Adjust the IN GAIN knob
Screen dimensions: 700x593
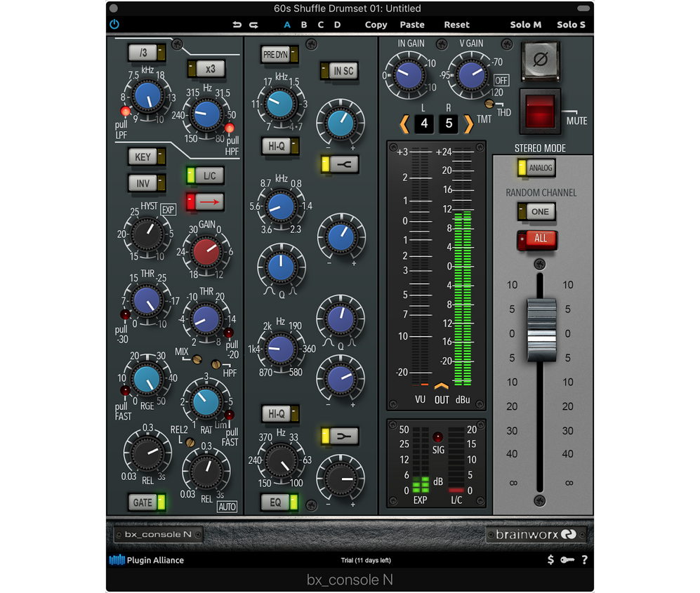coord(409,75)
